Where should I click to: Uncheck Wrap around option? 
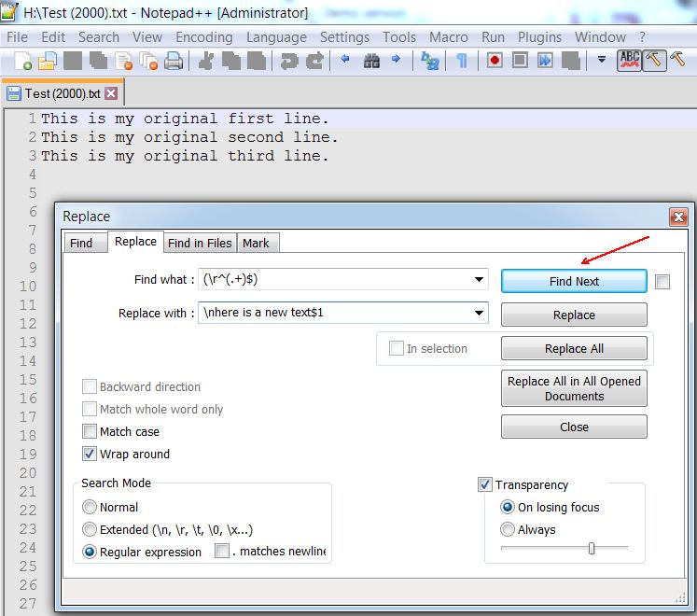click(90, 454)
